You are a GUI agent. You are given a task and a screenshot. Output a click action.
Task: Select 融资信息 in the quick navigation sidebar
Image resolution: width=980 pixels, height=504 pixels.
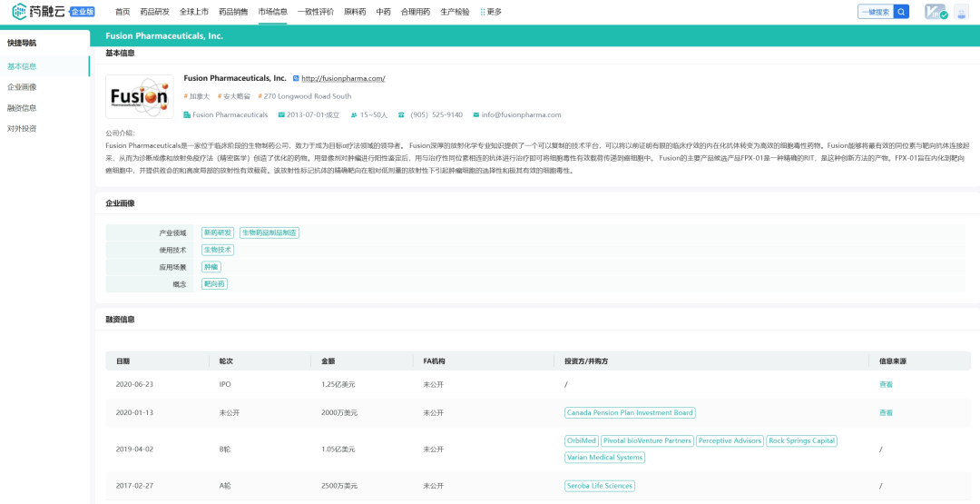point(22,108)
